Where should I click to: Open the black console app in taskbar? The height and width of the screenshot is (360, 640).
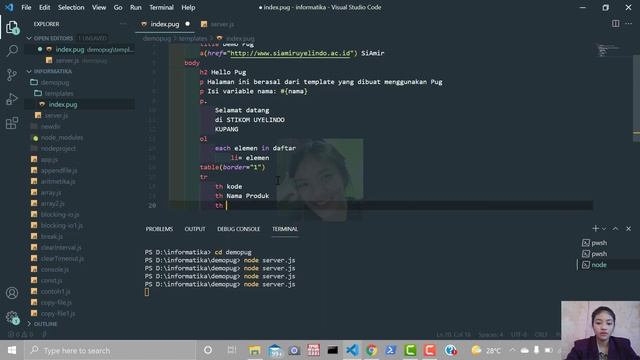[333, 350]
